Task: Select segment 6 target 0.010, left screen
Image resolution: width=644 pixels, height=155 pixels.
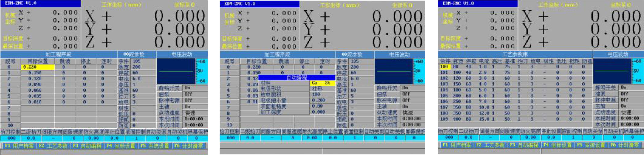Action: 38,102
